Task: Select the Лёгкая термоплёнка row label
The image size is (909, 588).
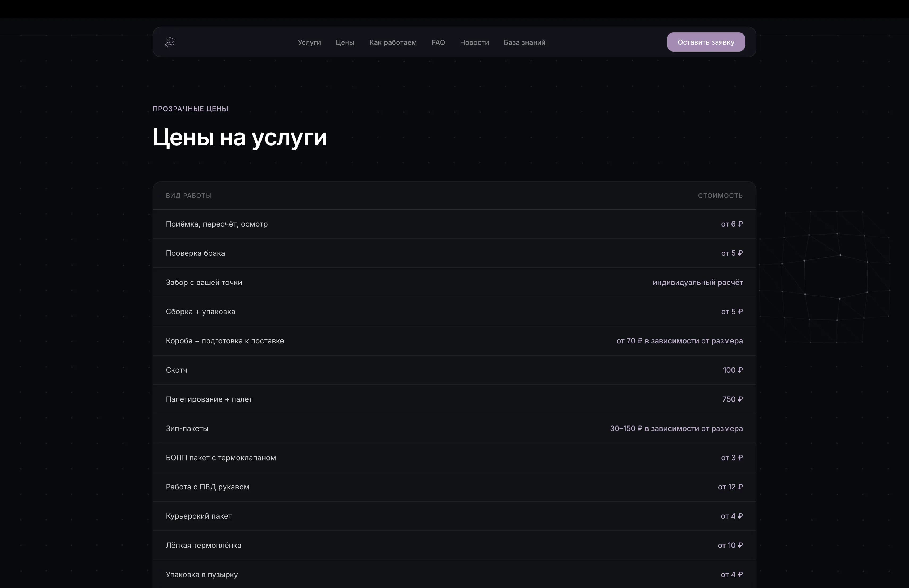Action: tap(203, 545)
